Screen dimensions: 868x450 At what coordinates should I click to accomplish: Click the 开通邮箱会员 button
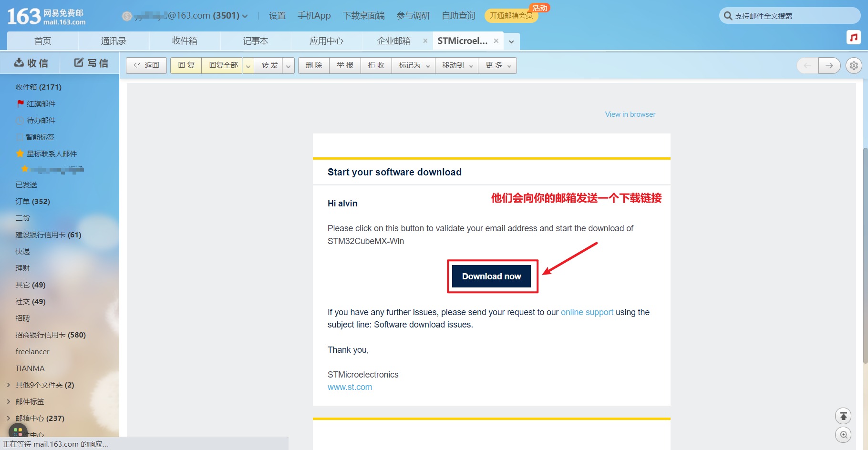pos(511,16)
